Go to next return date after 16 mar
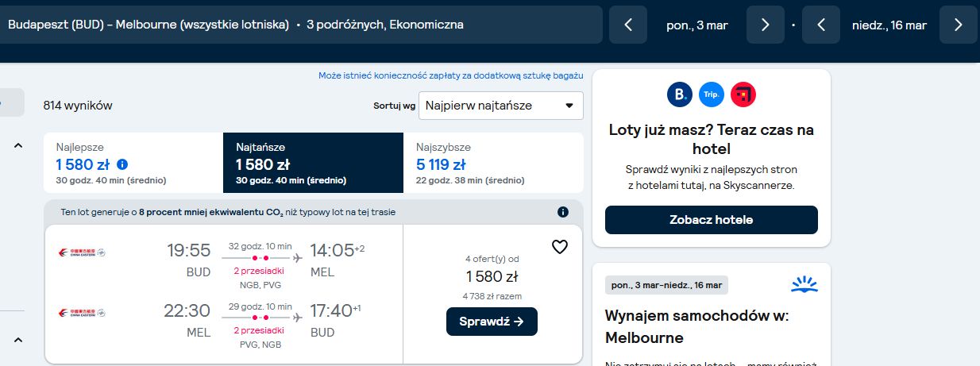This screenshot has width=980, height=366. tap(958, 25)
